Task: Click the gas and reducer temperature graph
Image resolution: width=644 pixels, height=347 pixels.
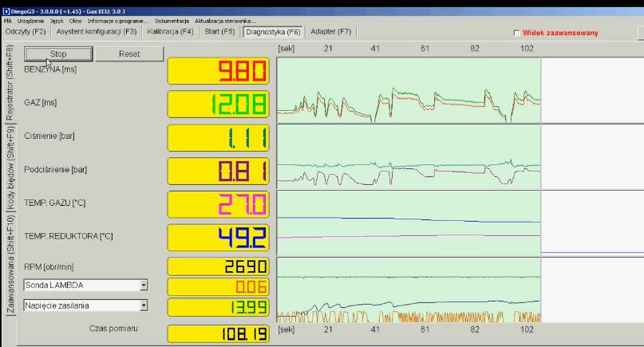Action: click(x=409, y=223)
